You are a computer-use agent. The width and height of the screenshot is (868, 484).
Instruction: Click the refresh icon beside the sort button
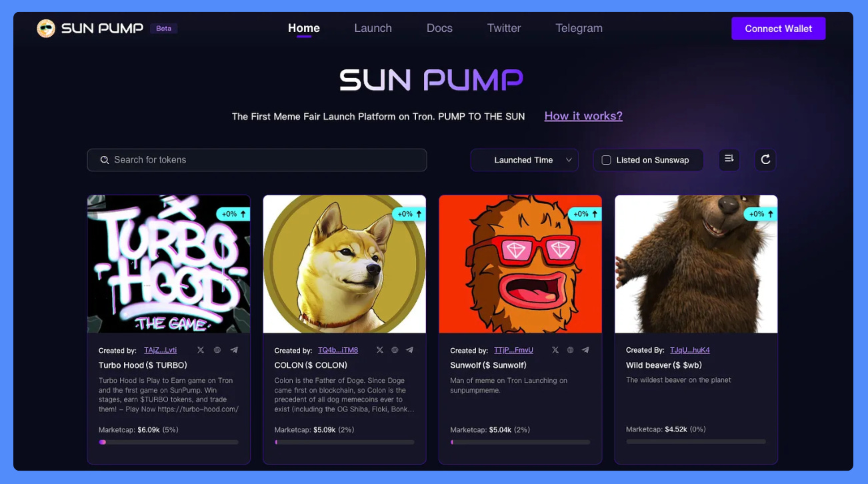point(765,159)
